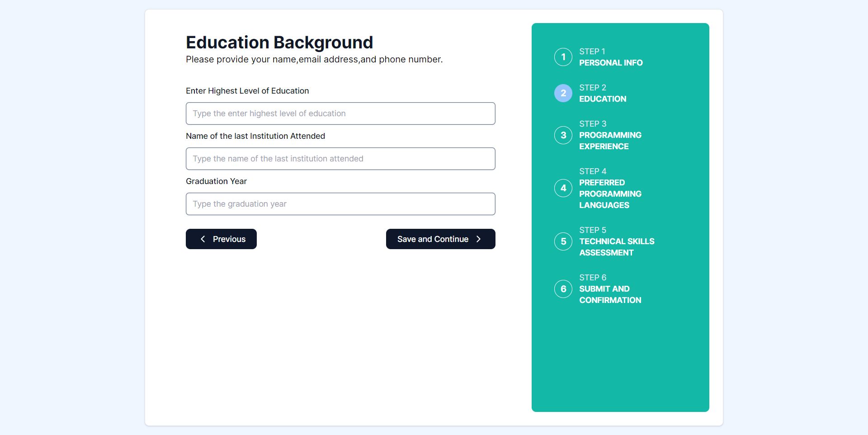Click the 'STEP 6' text
Image resolution: width=868 pixels, height=435 pixels.
tap(593, 278)
